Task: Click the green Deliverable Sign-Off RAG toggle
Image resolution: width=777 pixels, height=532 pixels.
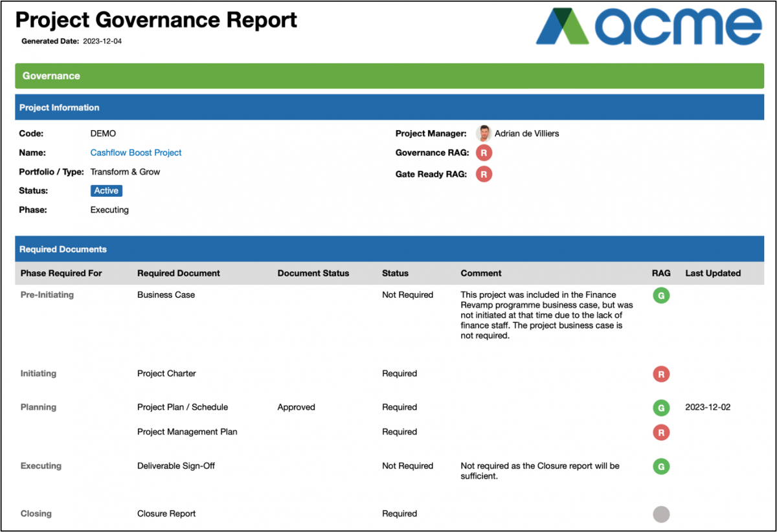Action: coord(661,466)
